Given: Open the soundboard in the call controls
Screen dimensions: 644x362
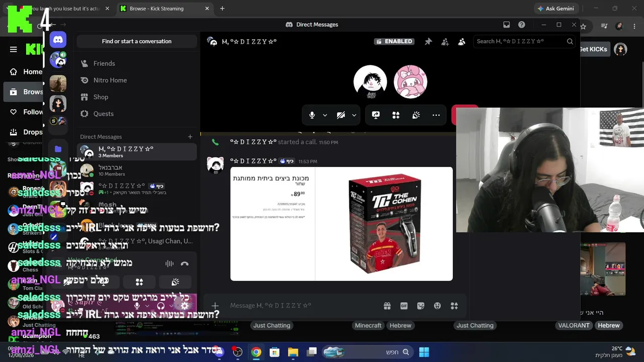Looking at the screenshot, I should [x=416, y=115].
